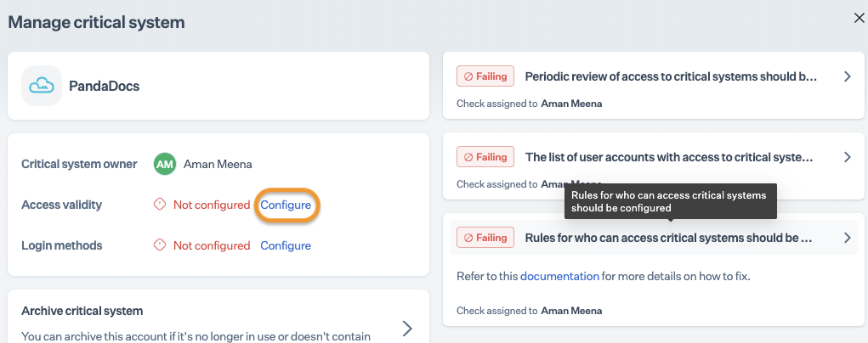Close the Manage critical system dialog
868x343 pixels.
tap(859, 19)
